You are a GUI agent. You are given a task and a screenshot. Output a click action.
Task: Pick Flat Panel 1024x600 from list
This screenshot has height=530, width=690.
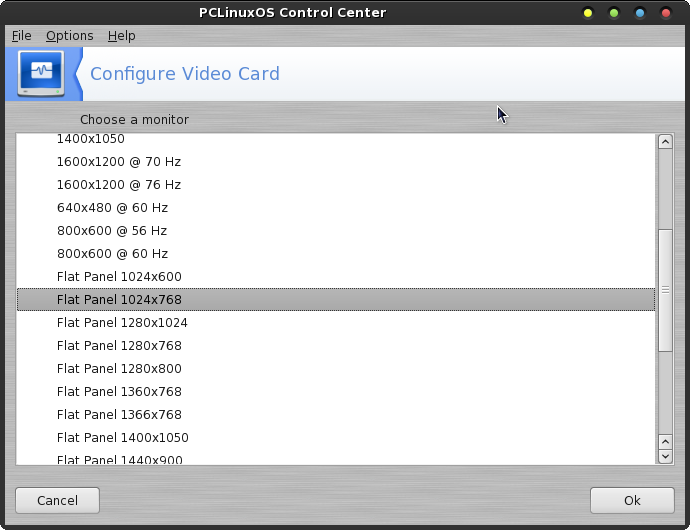336,276
